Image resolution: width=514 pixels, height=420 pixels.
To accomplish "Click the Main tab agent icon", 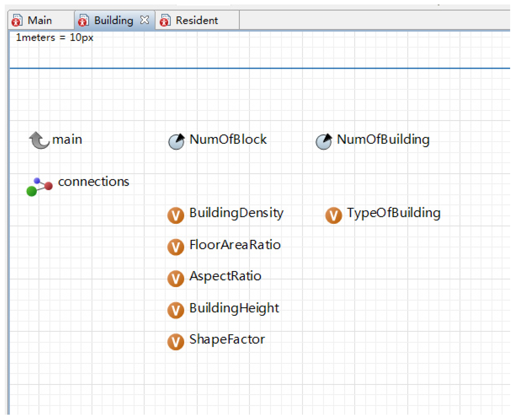I will coord(17,21).
